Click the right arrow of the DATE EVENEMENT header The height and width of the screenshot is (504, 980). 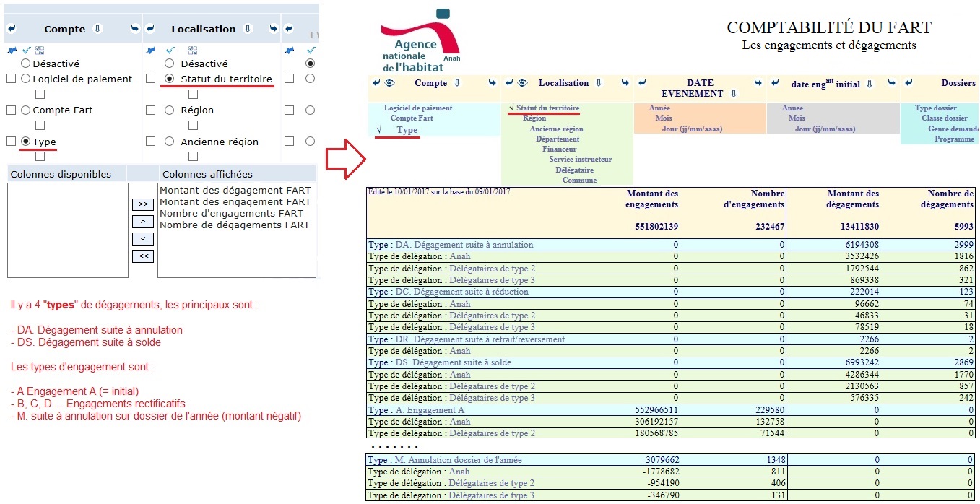coord(758,83)
